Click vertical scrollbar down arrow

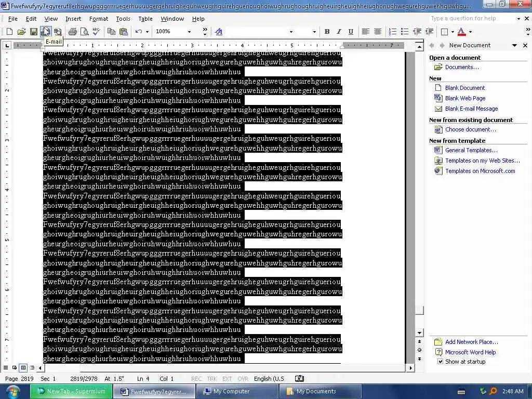[419, 333]
